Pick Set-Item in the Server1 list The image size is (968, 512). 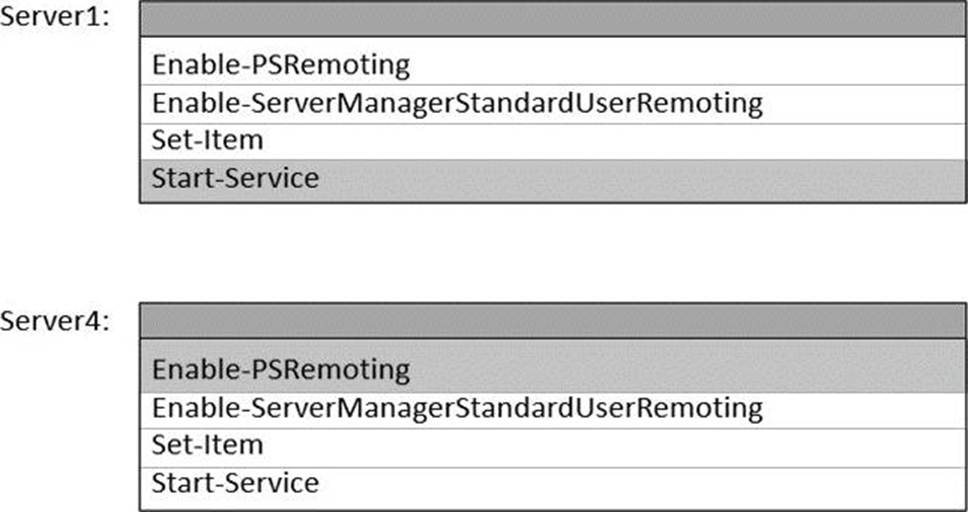[x=552, y=141]
